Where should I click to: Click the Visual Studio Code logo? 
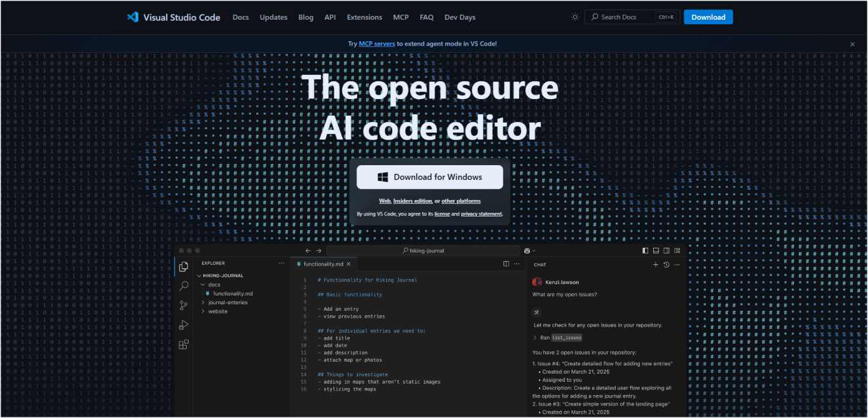132,17
